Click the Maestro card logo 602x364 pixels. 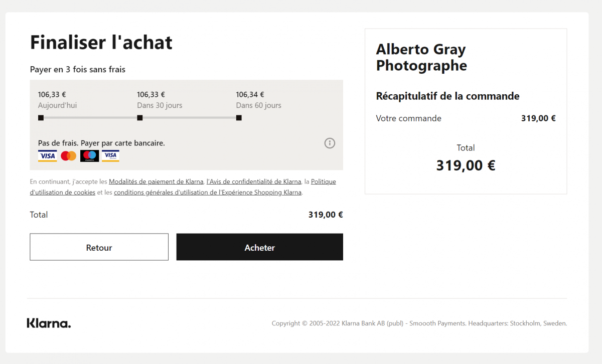pyautogui.click(x=90, y=156)
